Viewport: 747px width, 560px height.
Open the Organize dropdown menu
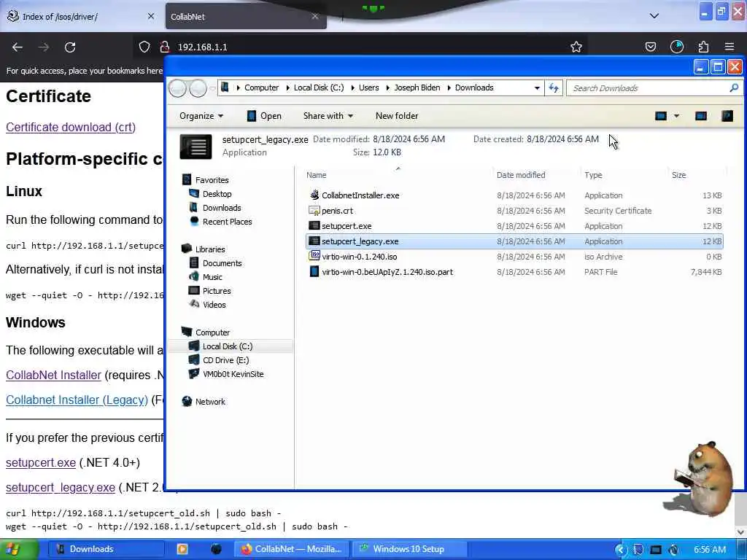(201, 116)
